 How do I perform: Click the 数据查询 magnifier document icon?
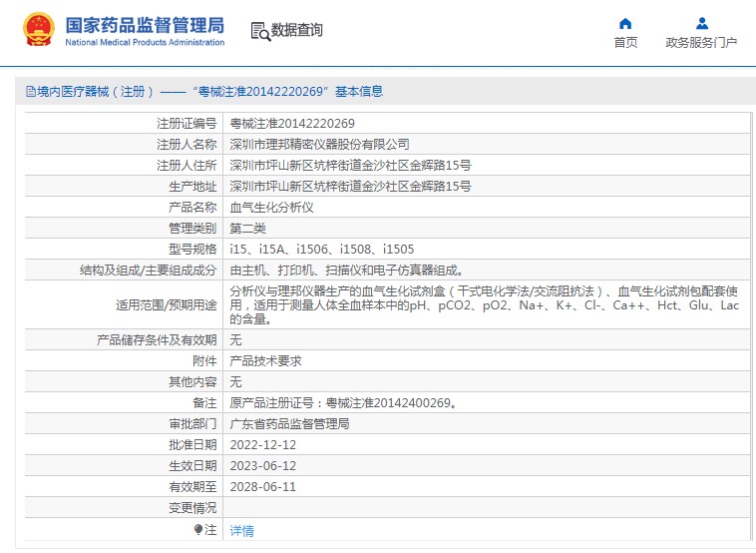(259, 31)
